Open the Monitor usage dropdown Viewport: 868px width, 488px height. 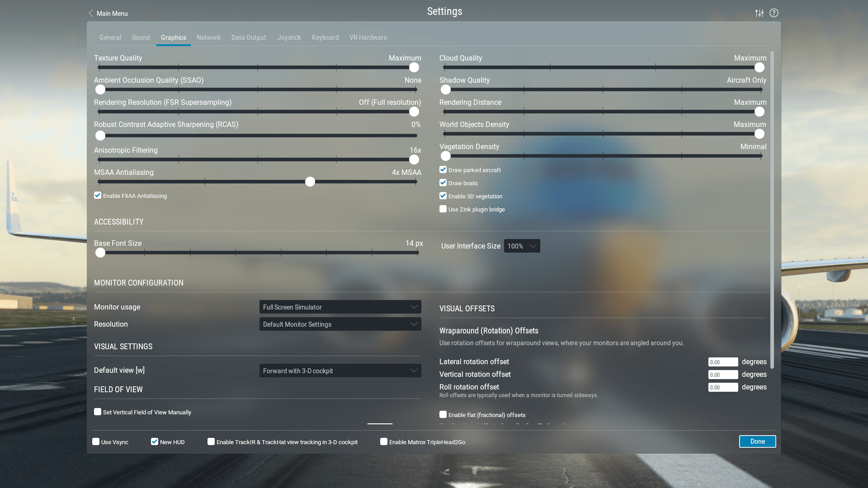[x=340, y=307]
